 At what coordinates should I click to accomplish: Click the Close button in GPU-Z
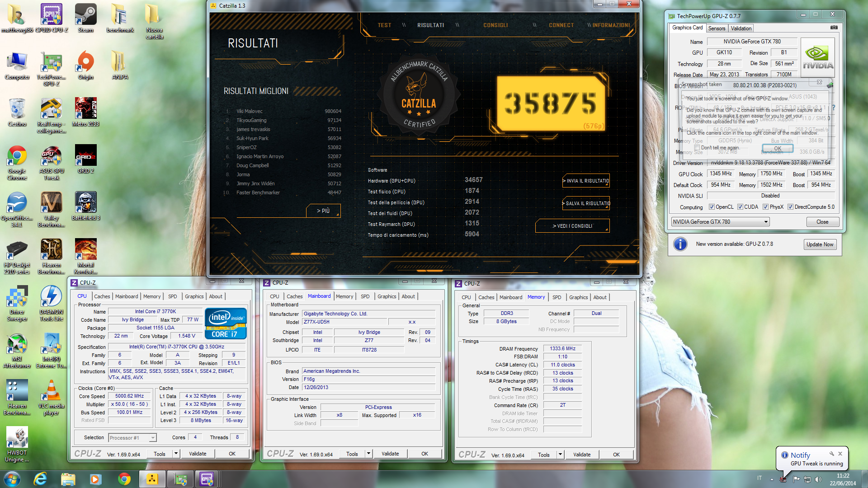(x=822, y=222)
